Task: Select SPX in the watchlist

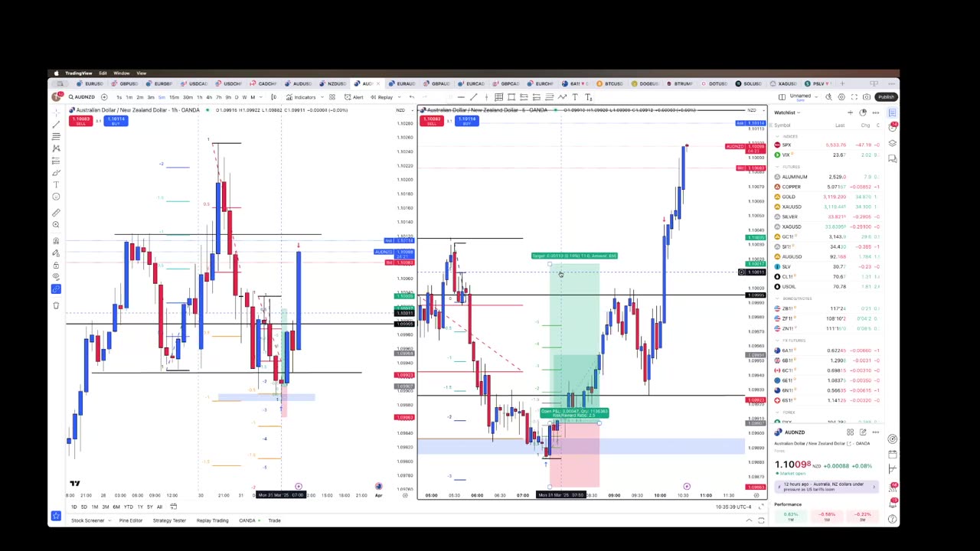Action: point(827,145)
